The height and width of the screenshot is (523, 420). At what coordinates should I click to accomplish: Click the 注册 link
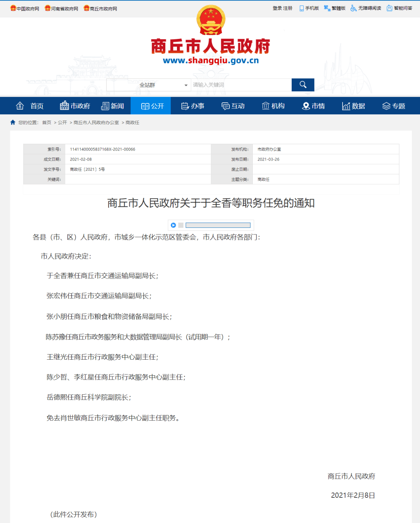288,8
